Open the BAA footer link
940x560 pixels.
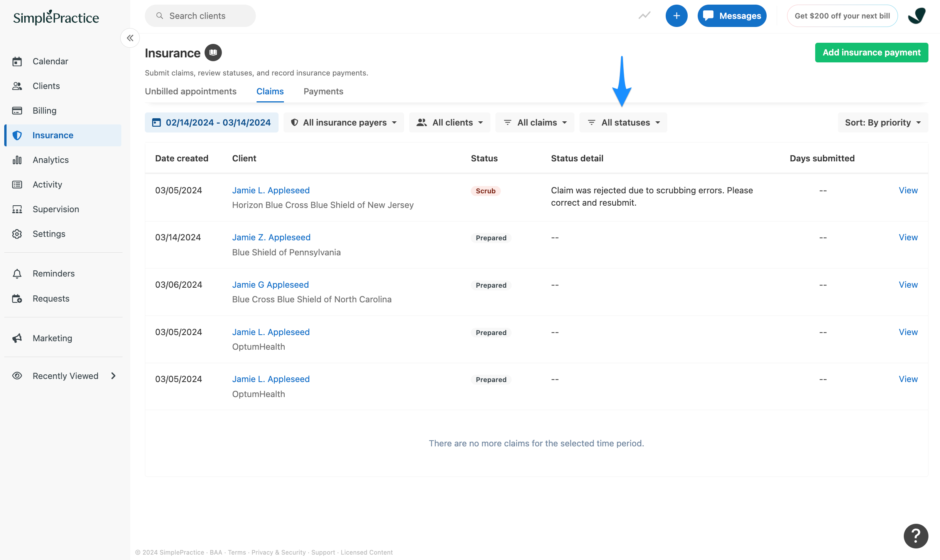pyautogui.click(x=216, y=552)
